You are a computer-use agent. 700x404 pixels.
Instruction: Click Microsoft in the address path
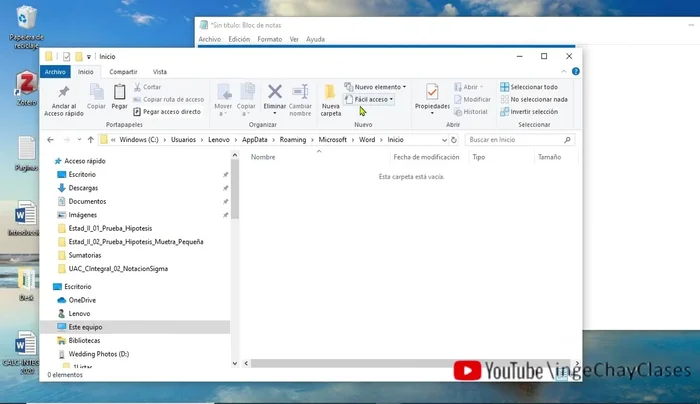click(333, 140)
